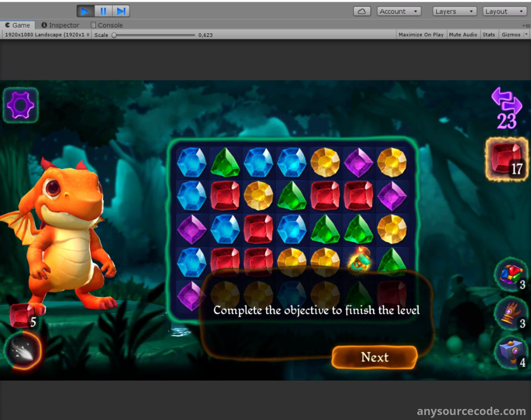This screenshot has height=420, width=531.
Task: Pause the game with the pause control
Action: click(x=103, y=11)
